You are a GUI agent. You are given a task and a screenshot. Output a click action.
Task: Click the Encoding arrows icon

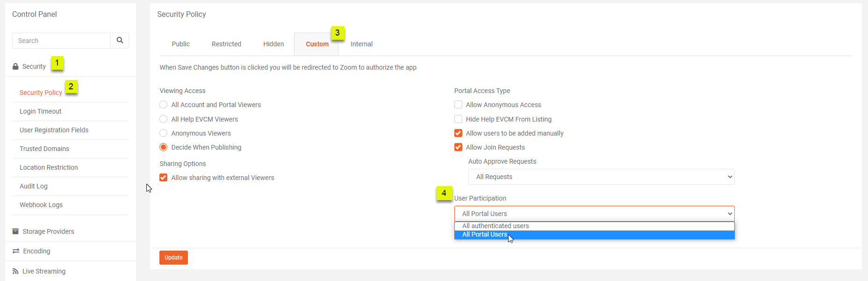(x=16, y=251)
